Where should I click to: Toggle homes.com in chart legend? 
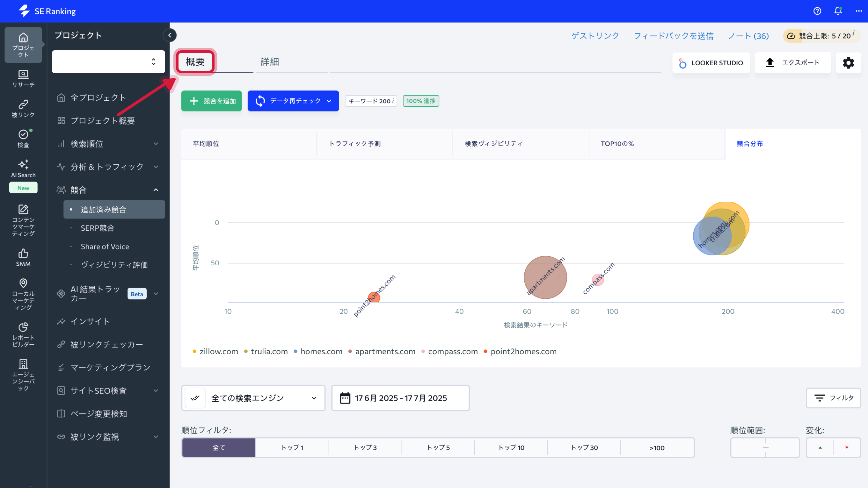coord(318,351)
